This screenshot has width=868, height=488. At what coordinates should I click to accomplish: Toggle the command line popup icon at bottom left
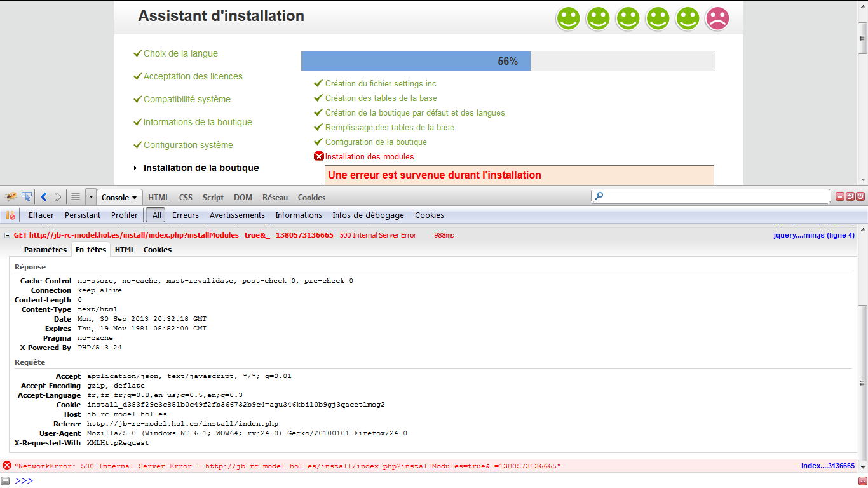pos(5,480)
